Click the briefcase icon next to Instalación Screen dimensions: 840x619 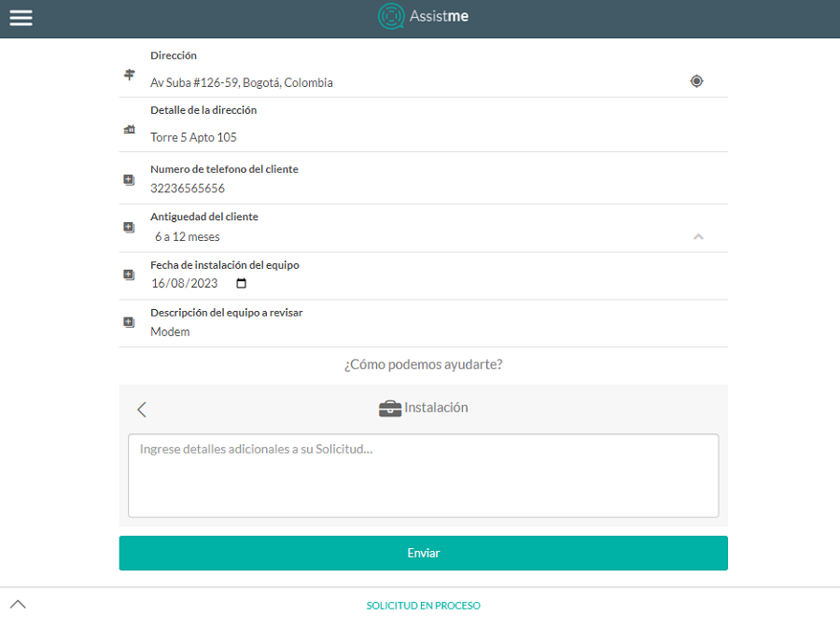tap(390, 408)
